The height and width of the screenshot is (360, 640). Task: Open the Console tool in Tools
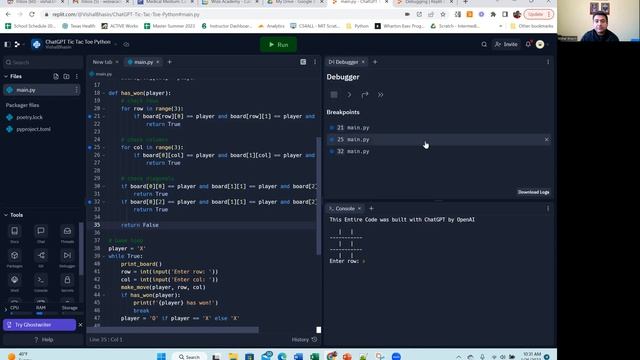pos(41,283)
